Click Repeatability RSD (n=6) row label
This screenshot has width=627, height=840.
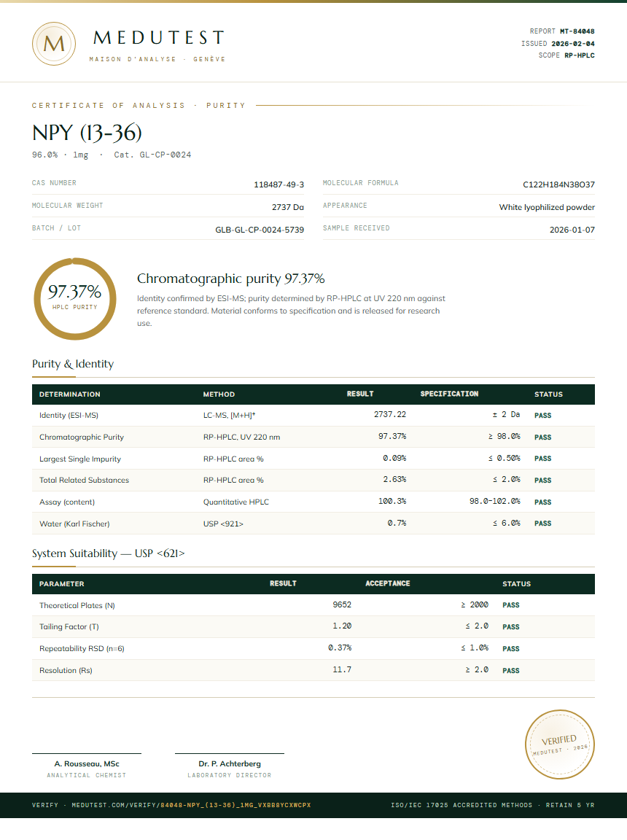pos(82,649)
